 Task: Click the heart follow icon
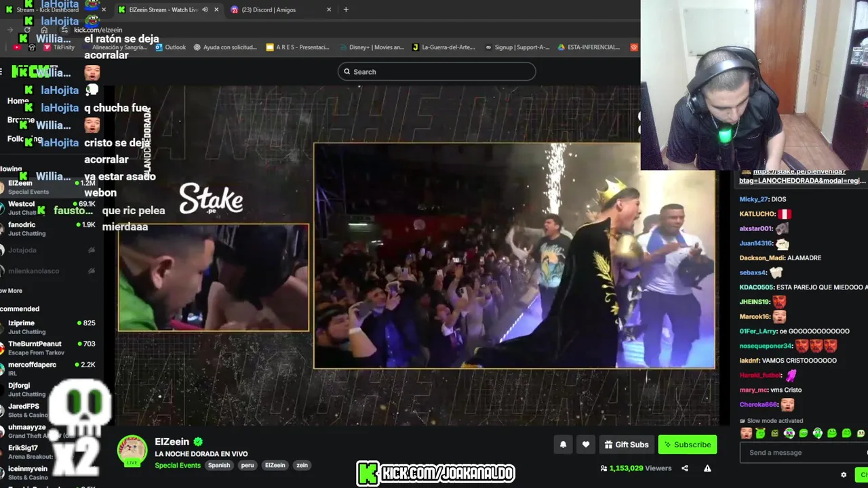click(x=586, y=445)
